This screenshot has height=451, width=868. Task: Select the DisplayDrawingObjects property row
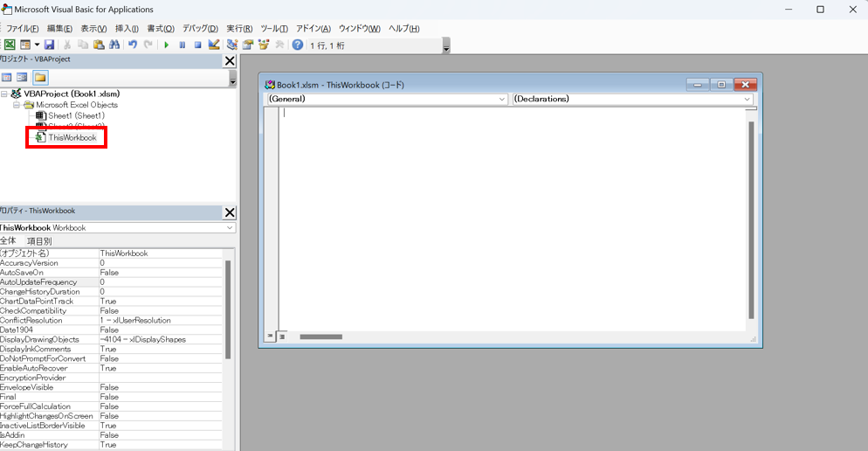[111, 340]
